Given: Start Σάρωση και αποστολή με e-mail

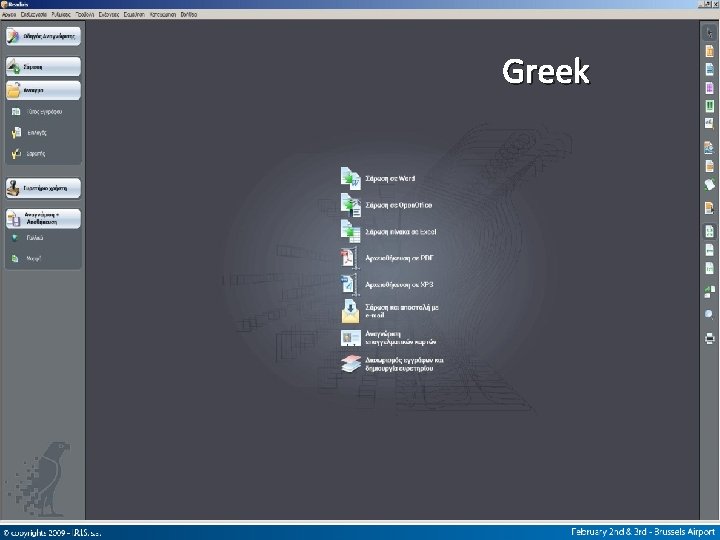Looking at the screenshot, I should click(390, 311).
